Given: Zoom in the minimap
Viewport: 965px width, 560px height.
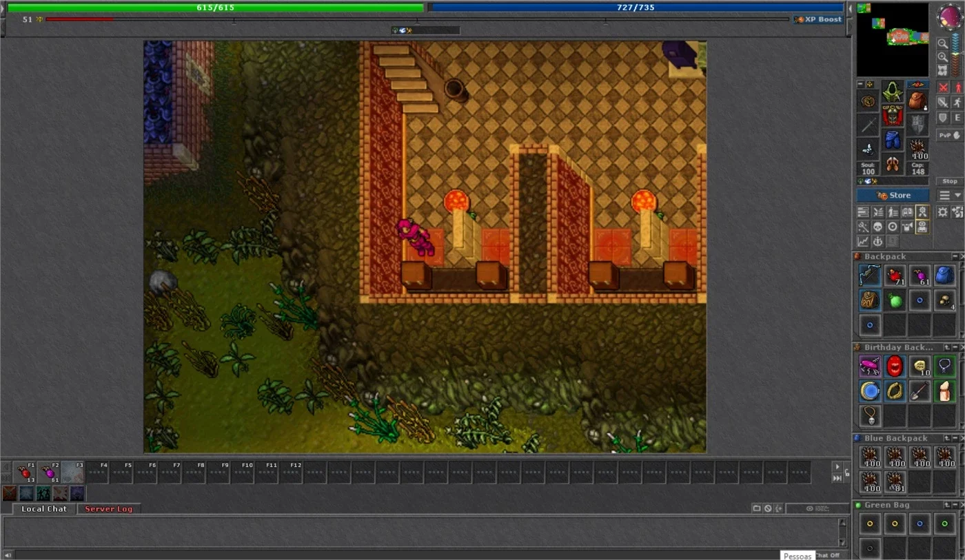Looking at the screenshot, I should (942, 57).
